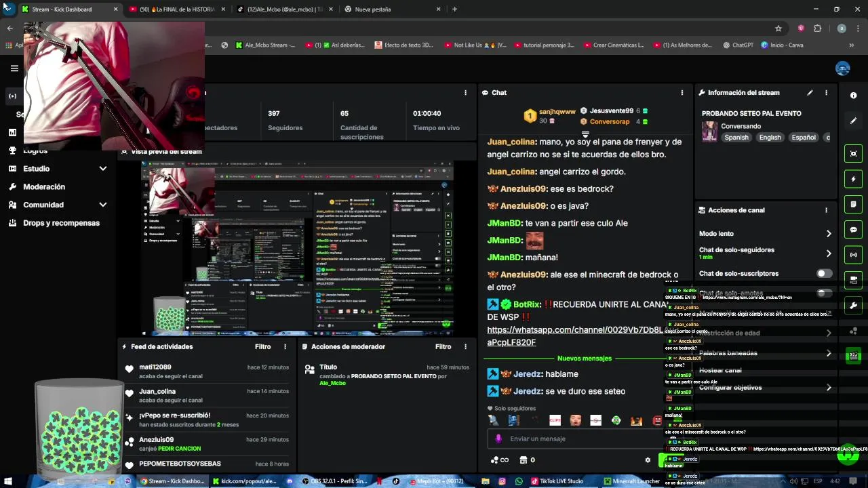Toggle Chat de solo-suscriptores switch
Viewport: 868px width, 488px height.
tap(824, 273)
